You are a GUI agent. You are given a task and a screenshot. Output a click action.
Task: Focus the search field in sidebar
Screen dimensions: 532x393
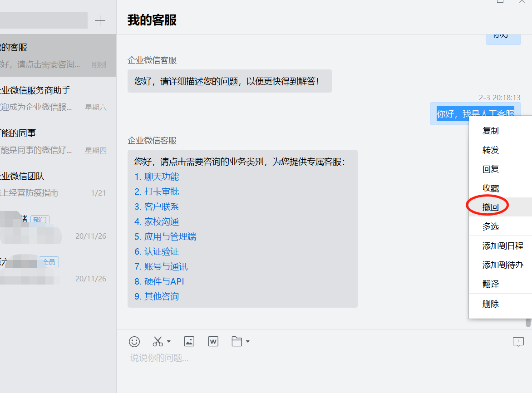tap(44, 20)
